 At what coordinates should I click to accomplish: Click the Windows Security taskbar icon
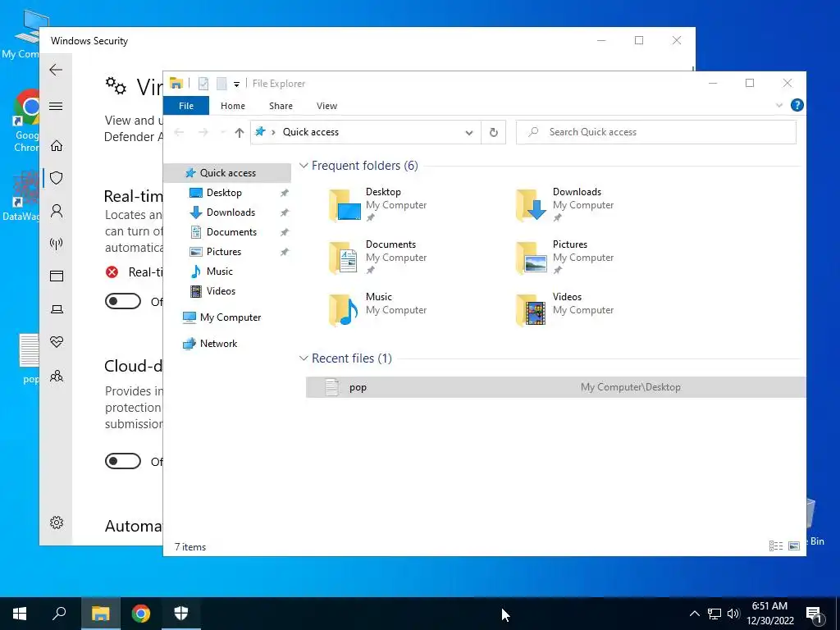click(181, 614)
